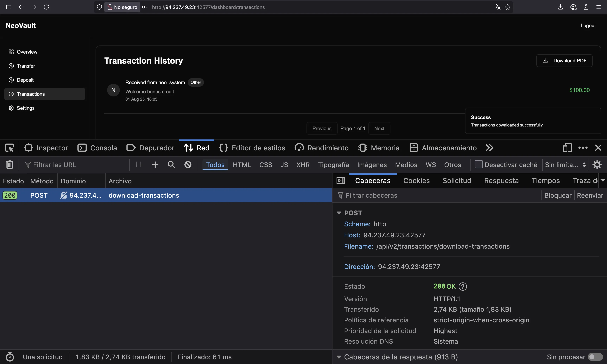This screenshot has width=607, height=364.
Task: Select the Tiempos detail tab
Action: pos(546,181)
